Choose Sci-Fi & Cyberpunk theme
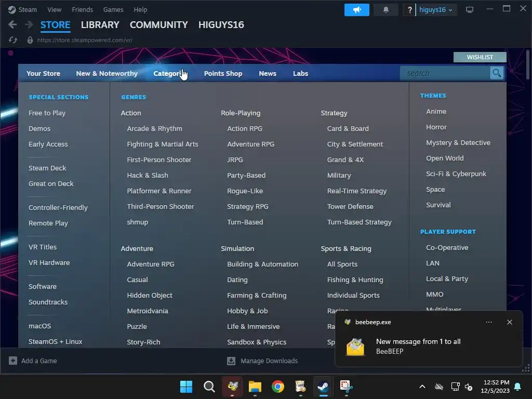 [x=456, y=174]
